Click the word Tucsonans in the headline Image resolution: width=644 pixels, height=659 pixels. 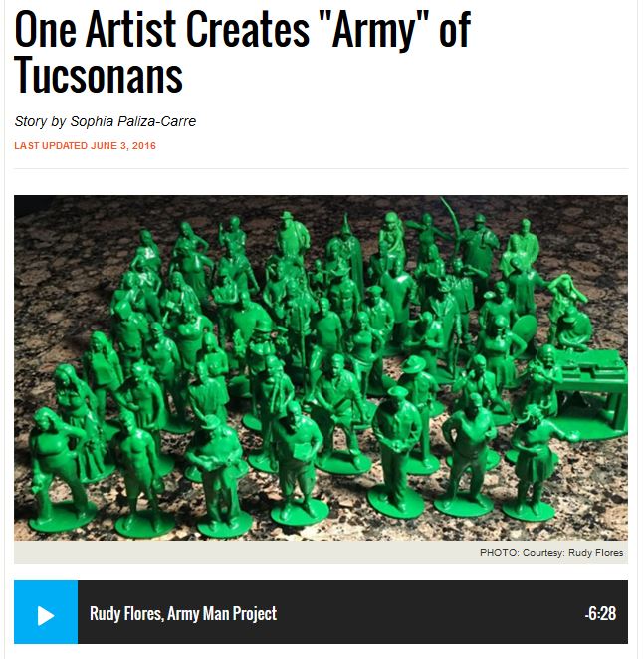click(x=99, y=76)
